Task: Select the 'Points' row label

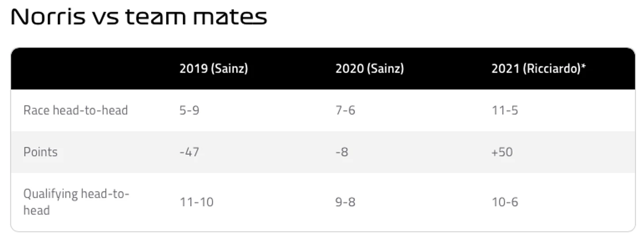Action: pos(41,152)
